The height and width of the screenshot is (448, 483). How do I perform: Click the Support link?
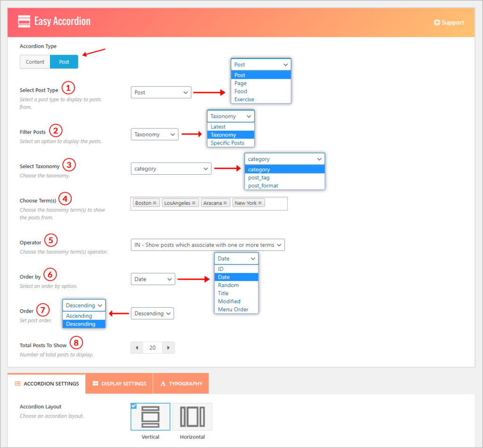449,23
